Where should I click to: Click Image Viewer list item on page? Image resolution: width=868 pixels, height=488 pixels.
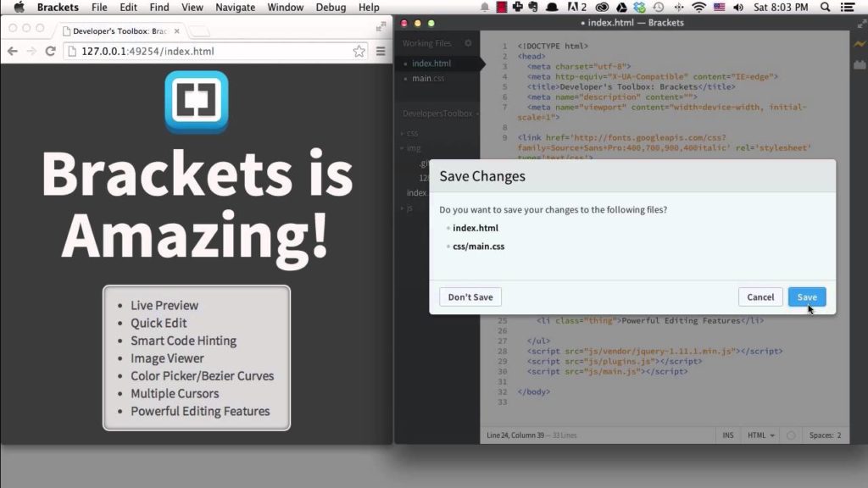pos(167,358)
